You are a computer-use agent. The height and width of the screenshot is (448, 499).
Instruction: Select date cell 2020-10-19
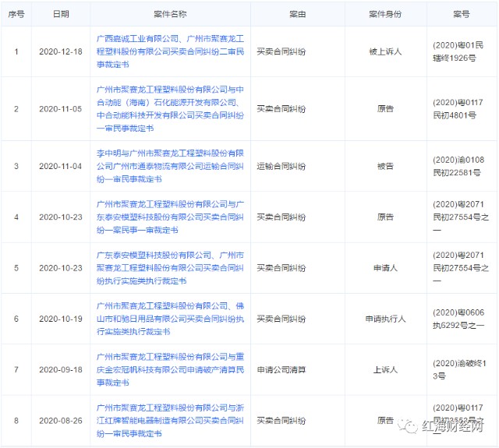click(61, 319)
